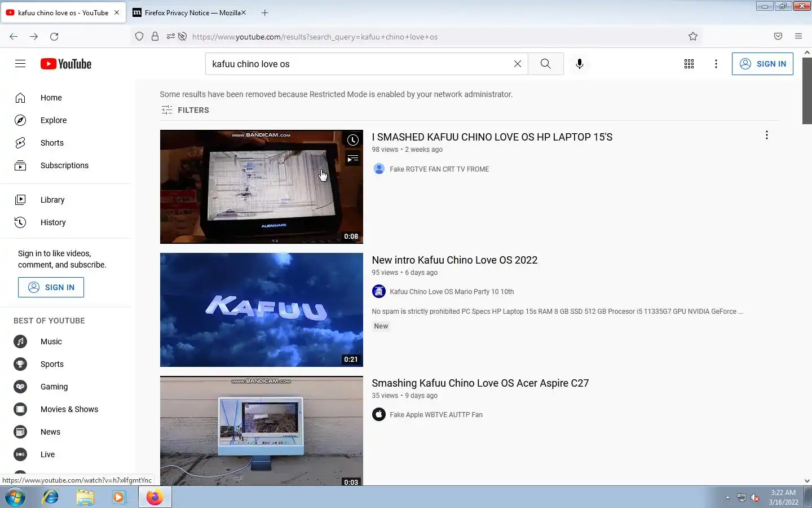Close the Firefox Privacy Notice tab
The image size is (812, 508).
(244, 12)
